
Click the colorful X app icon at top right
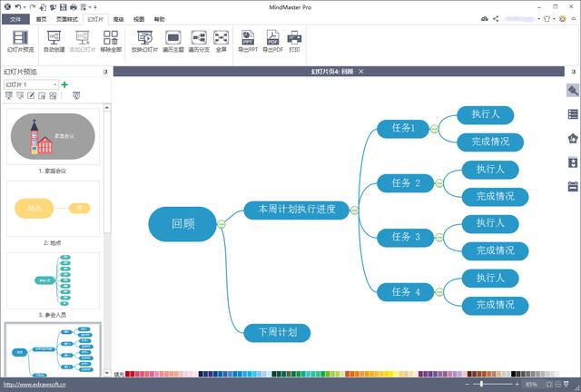point(563,18)
